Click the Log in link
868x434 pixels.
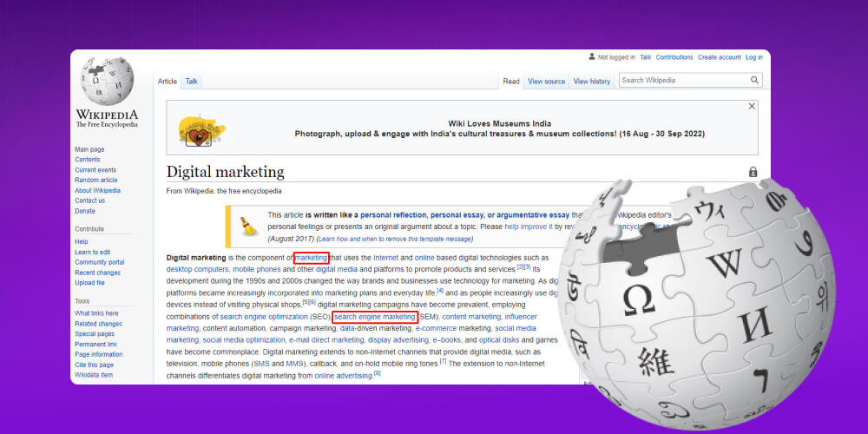[754, 57]
